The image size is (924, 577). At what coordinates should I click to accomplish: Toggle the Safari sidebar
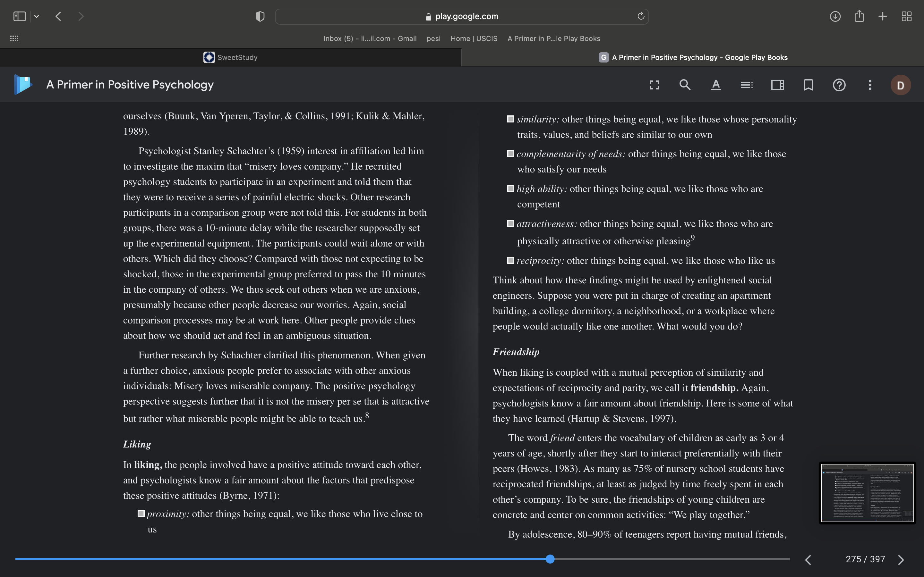(x=20, y=16)
